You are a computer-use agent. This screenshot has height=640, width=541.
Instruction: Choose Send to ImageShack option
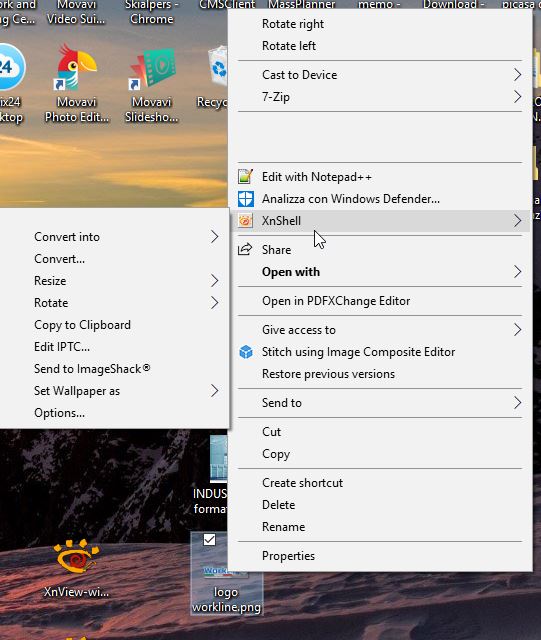point(114,369)
